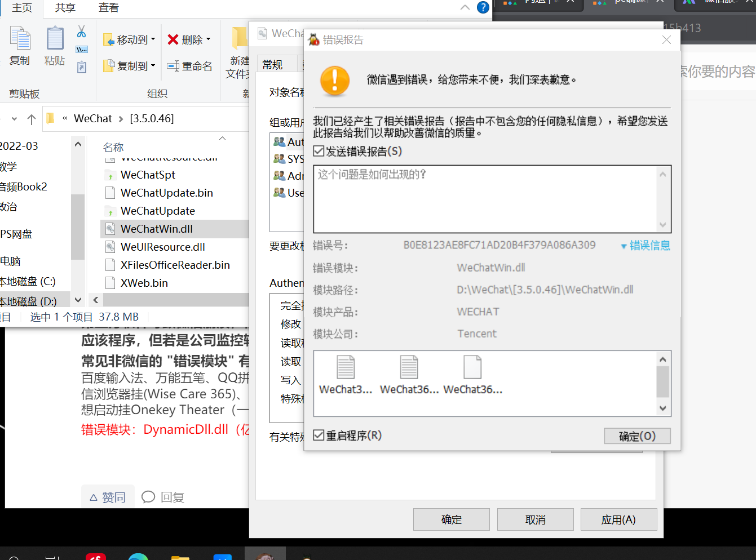The image size is (756, 560).
Task: Click the red Delete X icon
Action: tap(173, 39)
